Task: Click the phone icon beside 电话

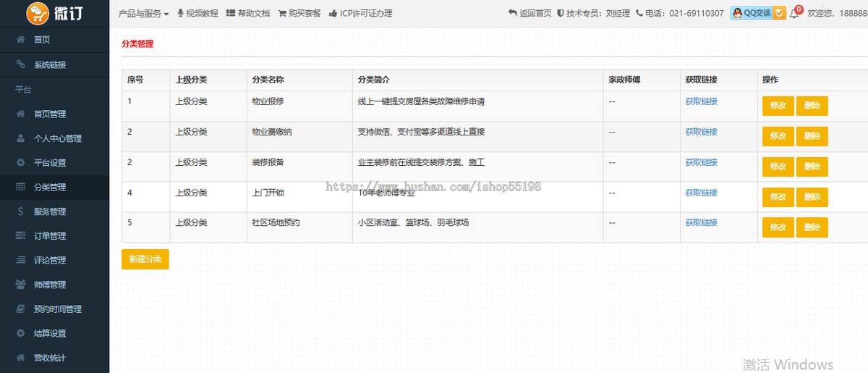Action: (639, 13)
